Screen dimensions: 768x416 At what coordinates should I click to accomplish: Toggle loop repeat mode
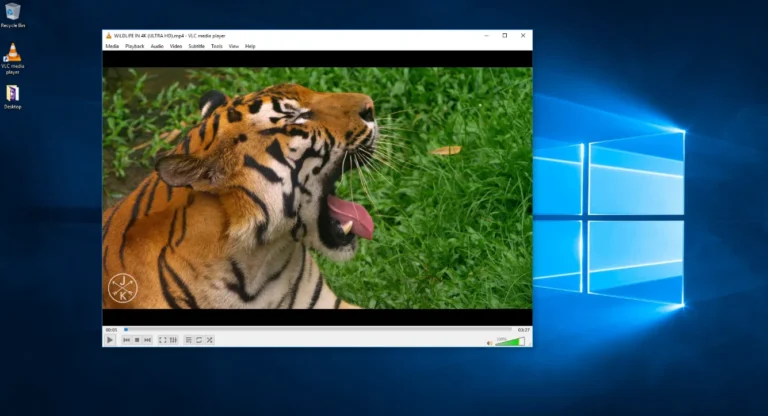click(x=199, y=340)
